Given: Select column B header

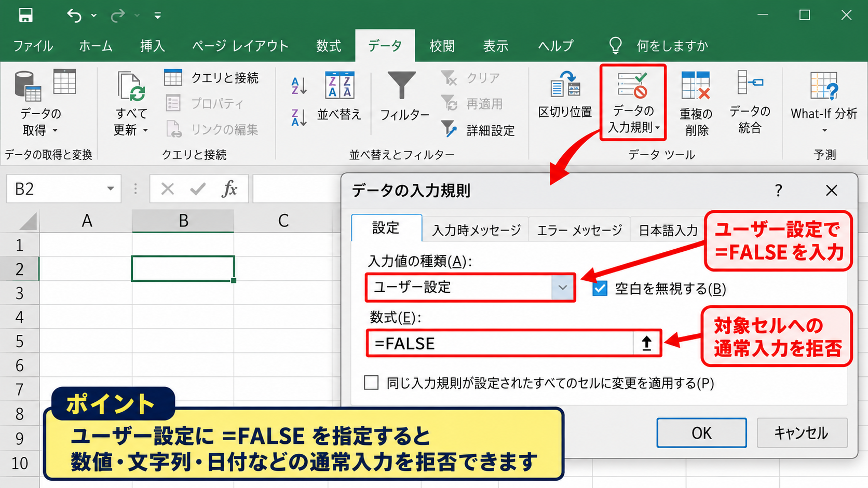Looking at the screenshot, I should [183, 221].
